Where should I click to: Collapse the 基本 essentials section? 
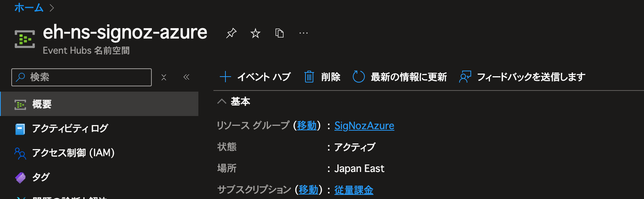point(222,101)
